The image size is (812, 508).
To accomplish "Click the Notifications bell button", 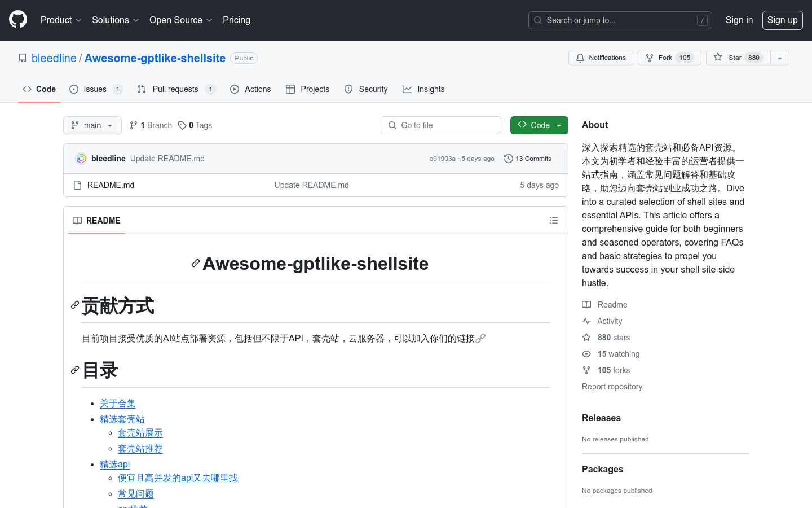I will coord(601,58).
